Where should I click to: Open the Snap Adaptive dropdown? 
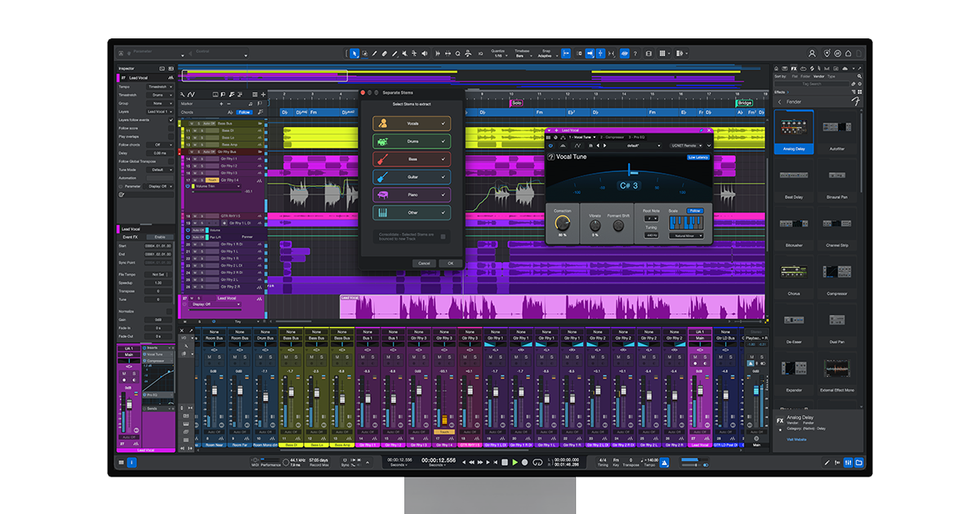tap(548, 54)
